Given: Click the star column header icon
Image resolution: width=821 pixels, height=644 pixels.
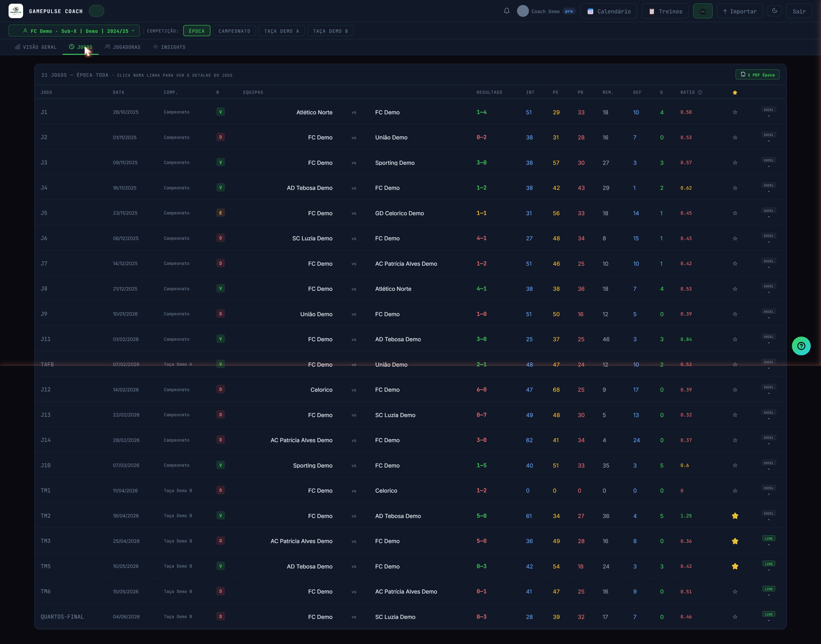Looking at the screenshot, I should 735,93.
